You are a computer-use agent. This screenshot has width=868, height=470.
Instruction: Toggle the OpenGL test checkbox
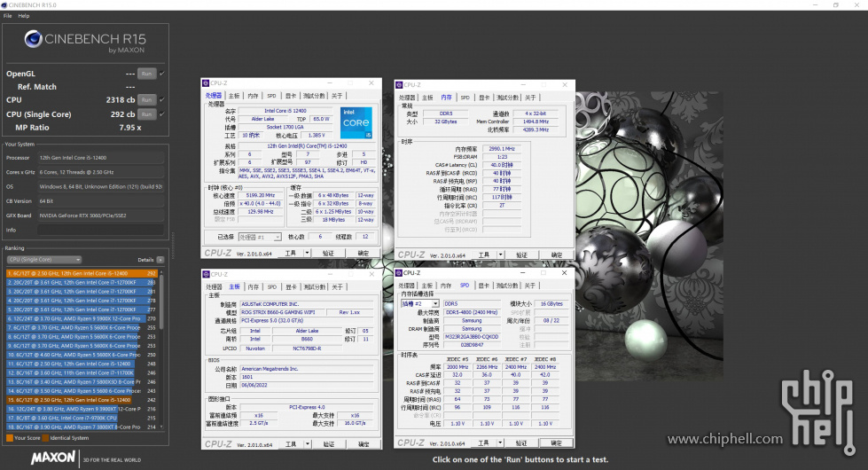click(x=161, y=73)
